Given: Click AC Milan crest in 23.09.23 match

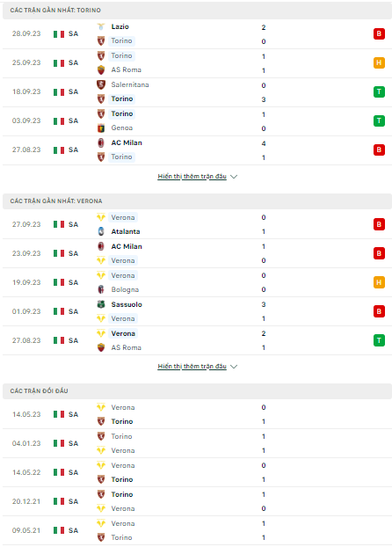Looking at the screenshot, I should click(x=101, y=246).
